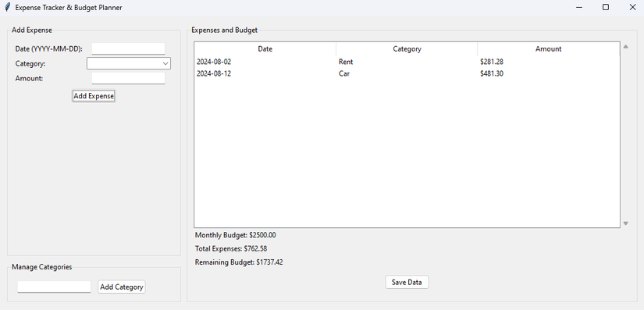Click the Total Expenses: $762.58 label

(x=231, y=249)
